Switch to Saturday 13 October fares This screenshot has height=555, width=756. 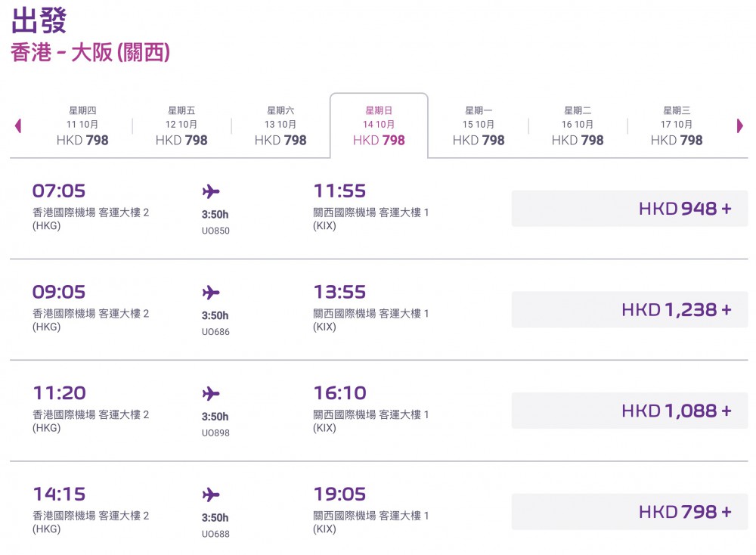point(280,126)
